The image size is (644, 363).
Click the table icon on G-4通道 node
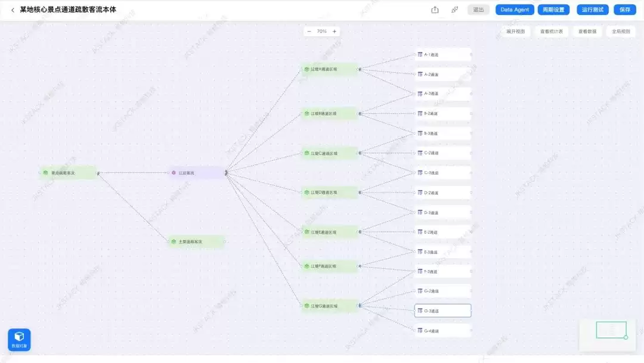(420, 331)
